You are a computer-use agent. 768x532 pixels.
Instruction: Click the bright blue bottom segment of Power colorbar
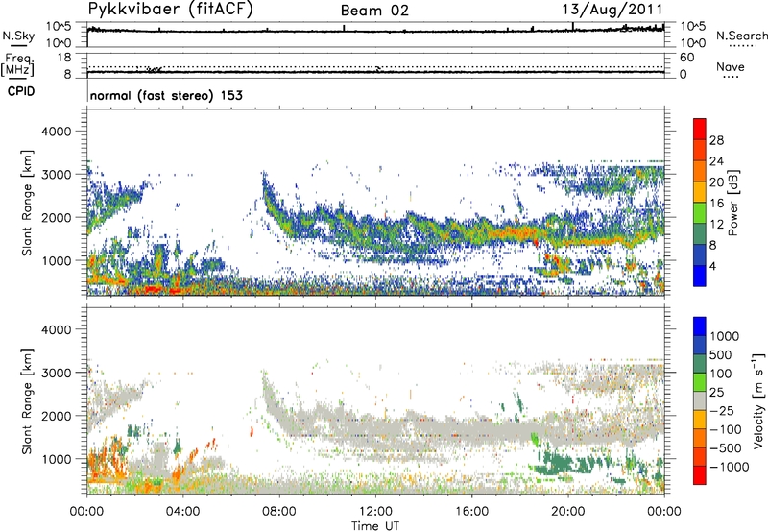(x=700, y=276)
